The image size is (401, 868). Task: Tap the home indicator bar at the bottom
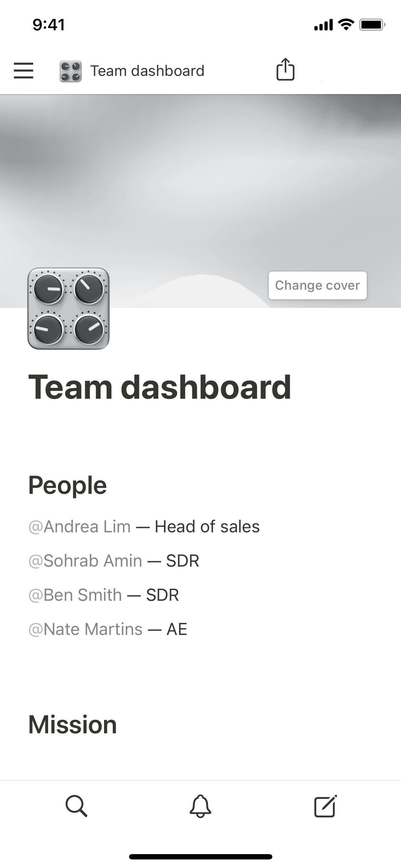point(200,857)
